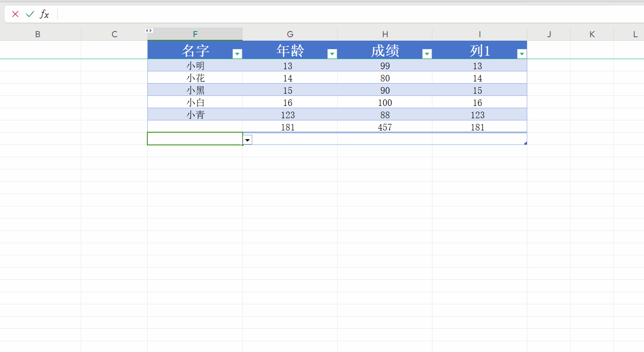Click the red X cancel entry icon

(15, 14)
